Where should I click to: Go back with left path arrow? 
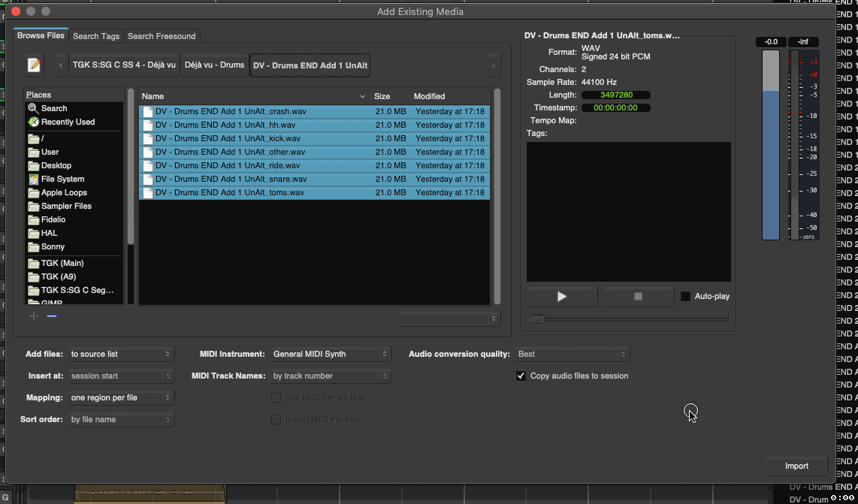tap(61, 65)
